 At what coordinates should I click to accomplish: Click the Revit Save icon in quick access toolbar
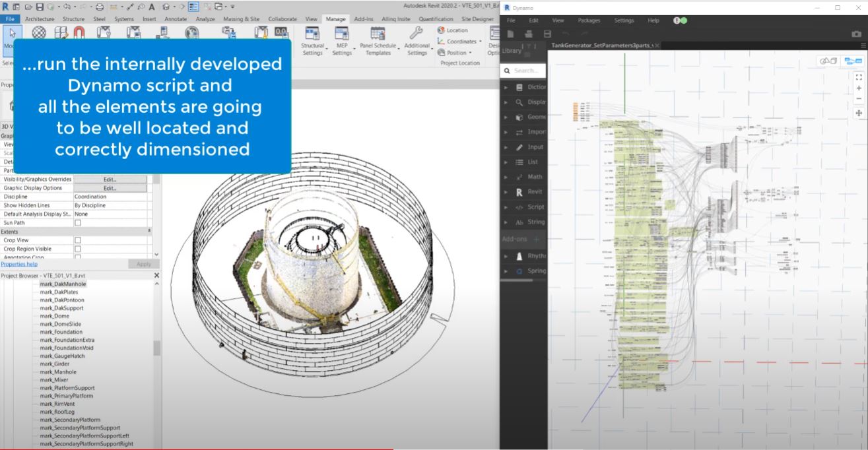pyautogui.click(x=40, y=7)
